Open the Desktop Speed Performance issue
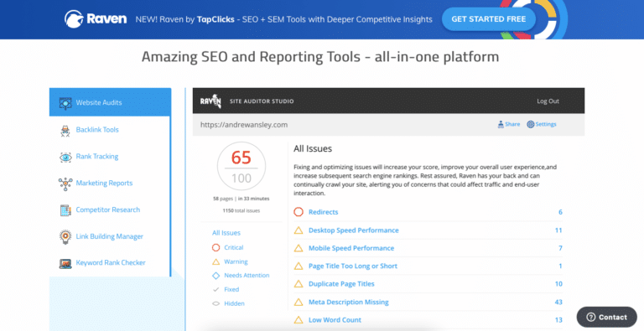Viewport: 644px width, 331px height. 354,230
